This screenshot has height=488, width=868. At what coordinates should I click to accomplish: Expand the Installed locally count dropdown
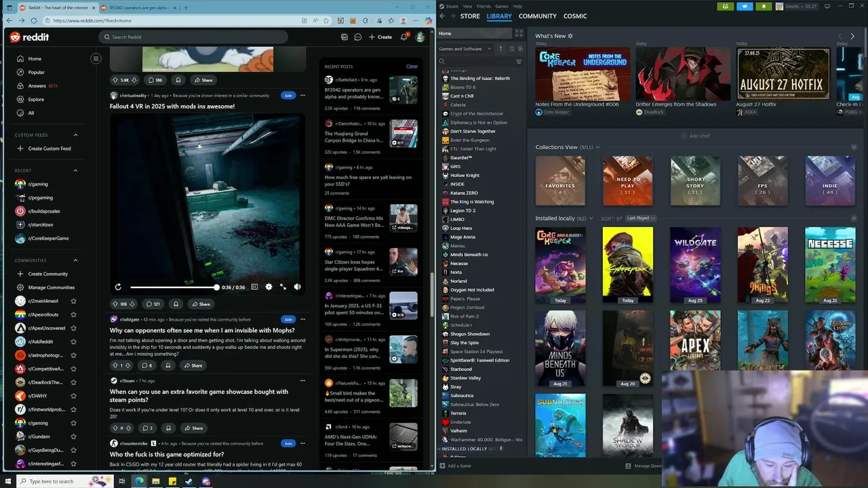(x=591, y=218)
